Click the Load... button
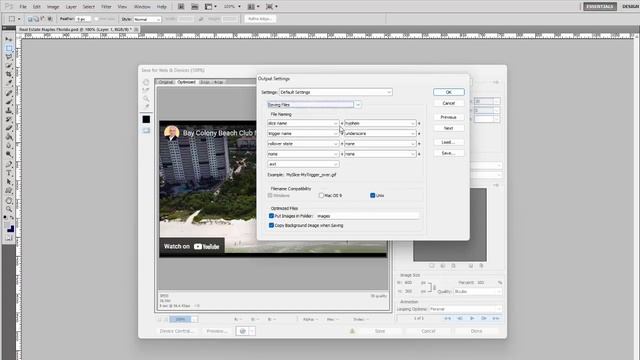Screen dimensions: 640x360 [x=449, y=142]
